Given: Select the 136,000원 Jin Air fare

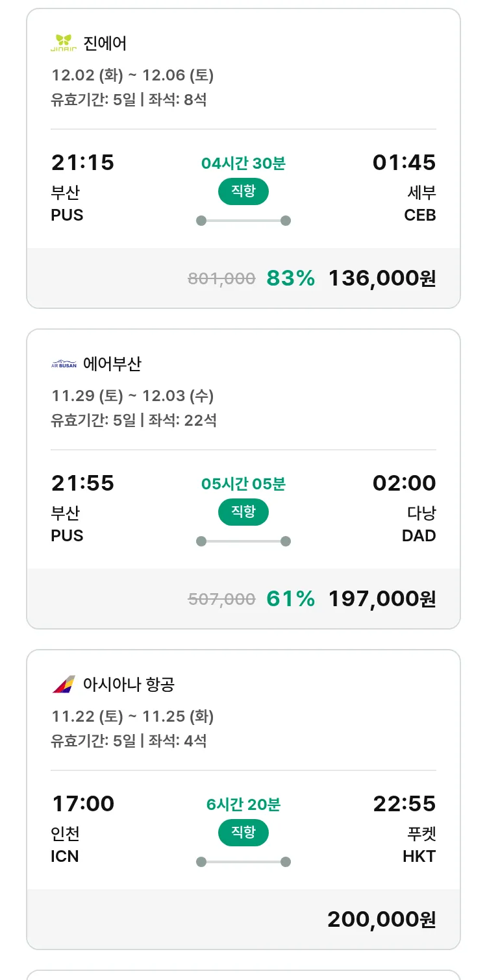Looking at the screenshot, I should tap(382, 278).
